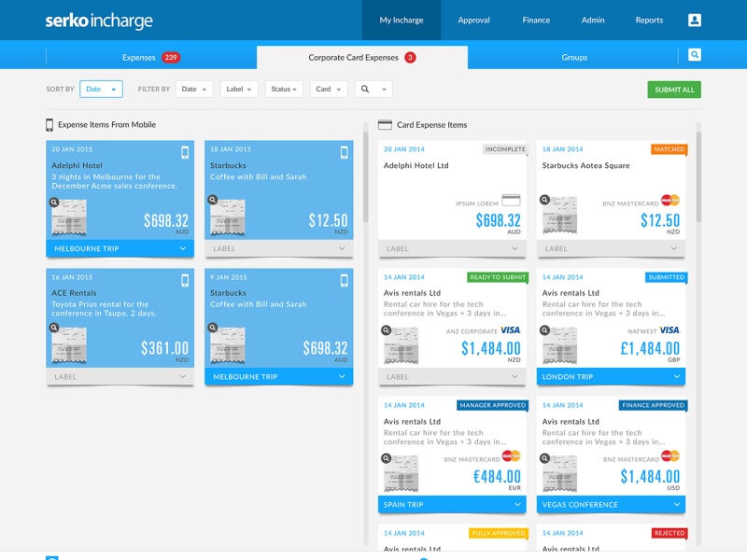Open the Reports menu item
Image resolution: width=747 pixels, height=560 pixels.
coord(649,20)
